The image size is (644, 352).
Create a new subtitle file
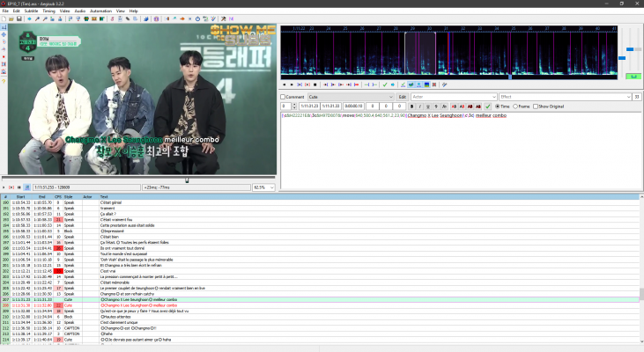click(4, 18)
